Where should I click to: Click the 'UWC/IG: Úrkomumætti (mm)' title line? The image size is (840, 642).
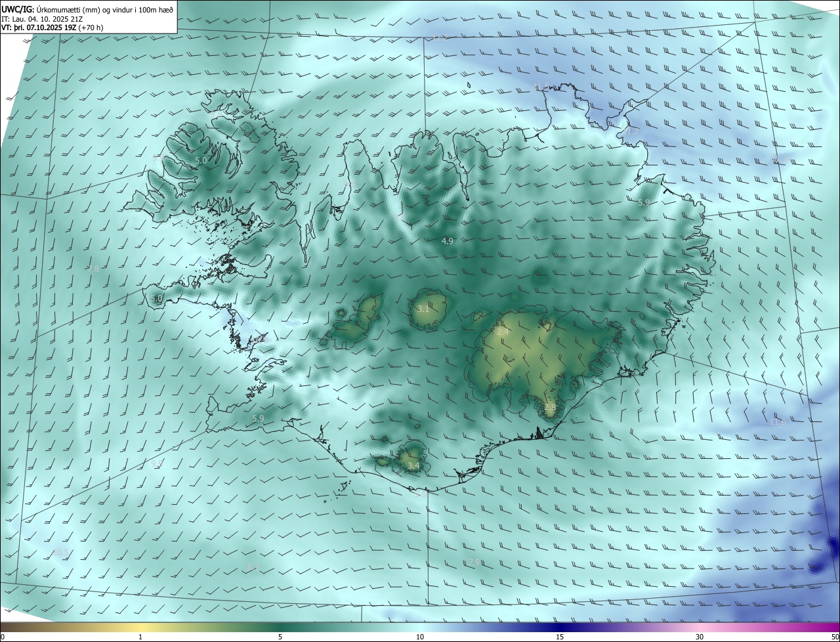tap(87, 9)
